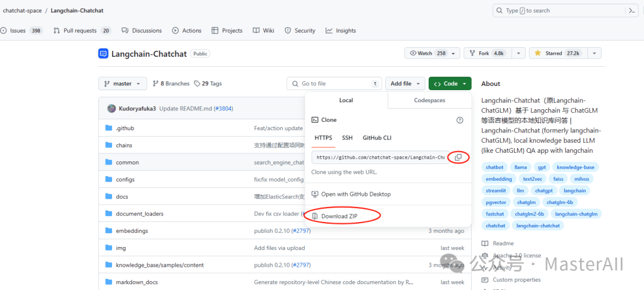Click the clone URL text field
644x290 pixels.
pos(380,158)
